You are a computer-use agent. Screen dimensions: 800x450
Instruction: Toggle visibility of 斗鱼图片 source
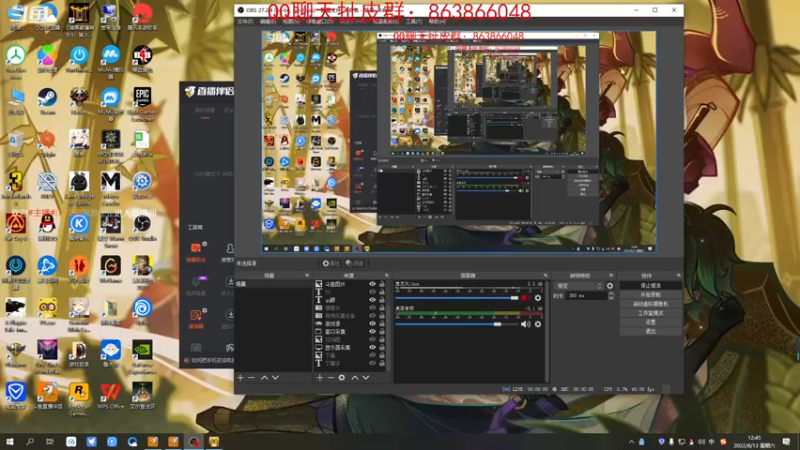tap(372, 284)
